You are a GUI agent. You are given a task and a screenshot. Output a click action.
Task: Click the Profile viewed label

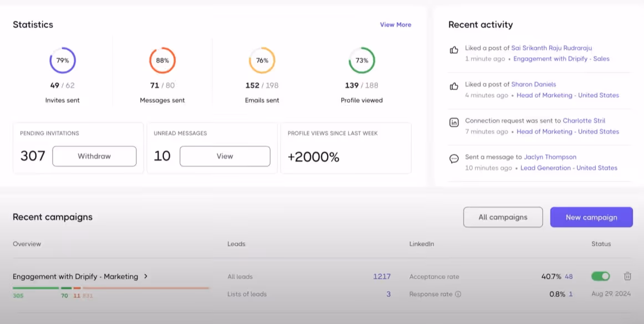(x=362, y=100)
